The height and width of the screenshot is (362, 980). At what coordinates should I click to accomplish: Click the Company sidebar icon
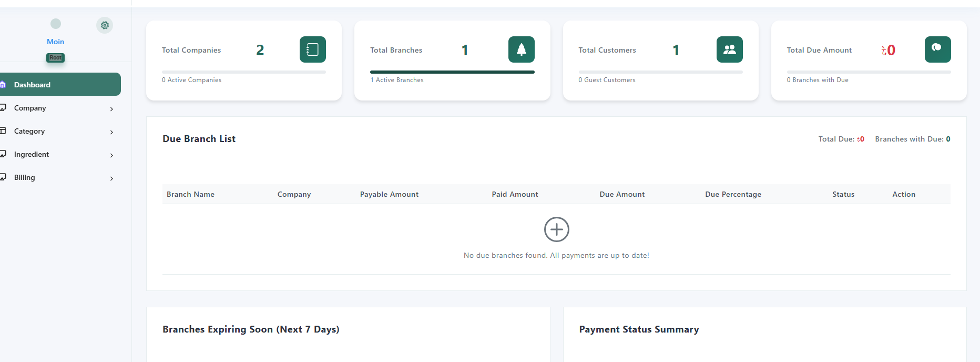coord(3,108)
